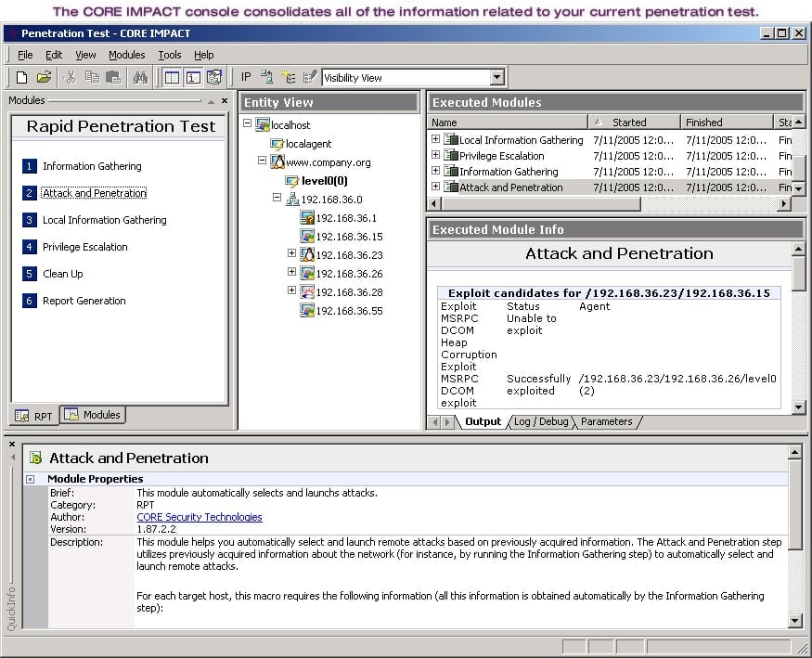Switch to the Output tab
812x658 pixels.
483,421
